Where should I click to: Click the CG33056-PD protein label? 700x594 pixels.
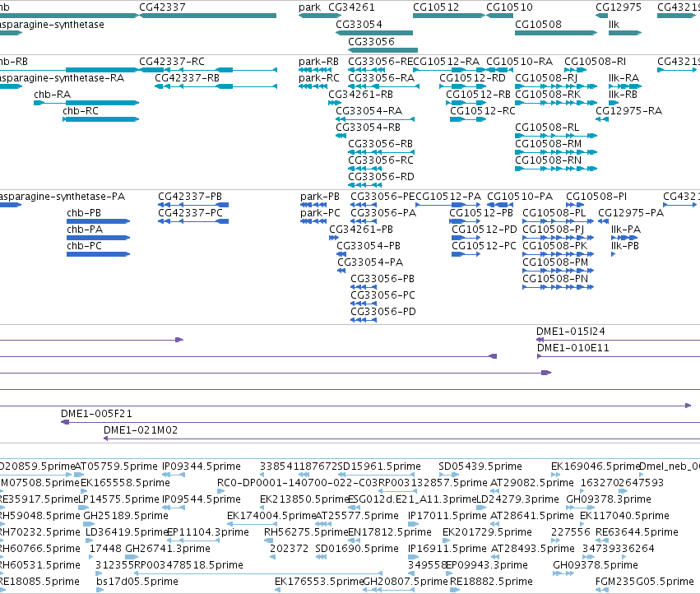click(383, 312)
